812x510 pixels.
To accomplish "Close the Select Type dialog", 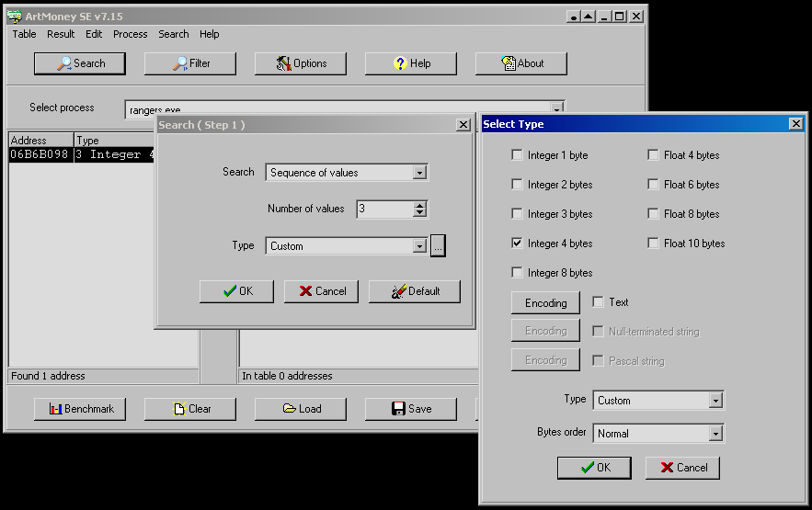I will pyautogui.click(x=796, y=124).
